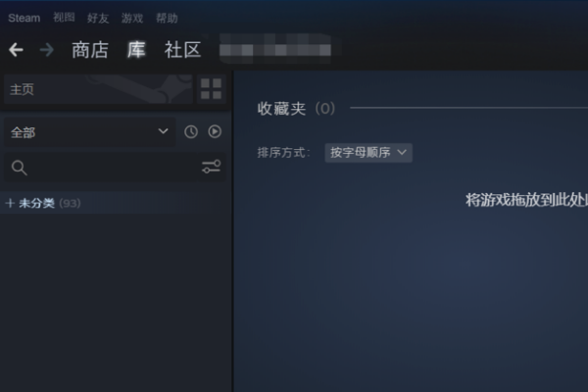Sort by recent activity clock icon
The width and height of the screenshot is (588, 392).
[x=191, y=131]
